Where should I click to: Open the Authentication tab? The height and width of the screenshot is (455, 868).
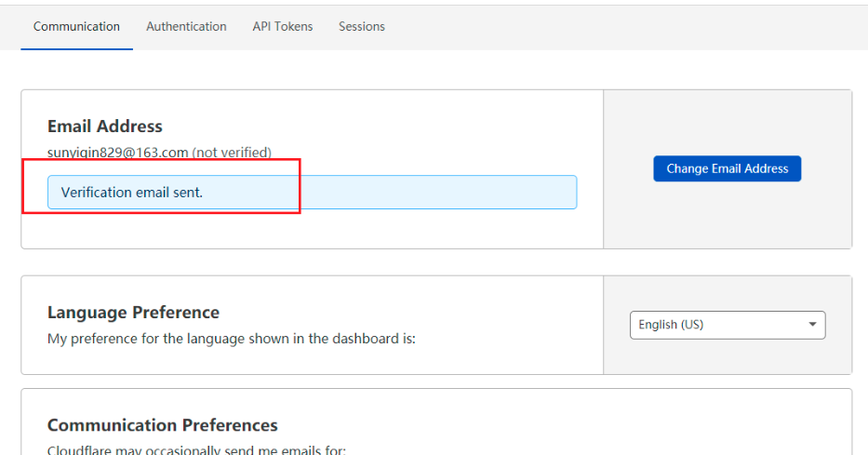pyautogui.click(x=186, y=27)
